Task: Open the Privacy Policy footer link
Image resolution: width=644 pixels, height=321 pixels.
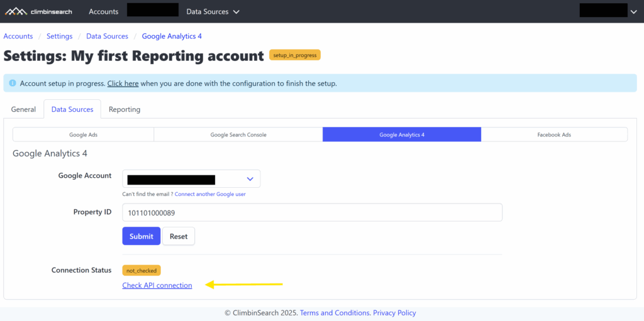Action: tap(394, 313)
